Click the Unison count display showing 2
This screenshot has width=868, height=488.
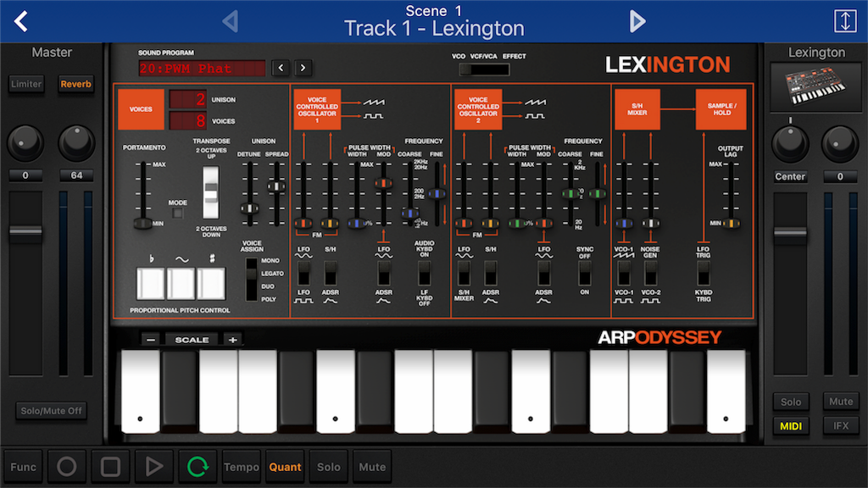(x=187, y=100)
